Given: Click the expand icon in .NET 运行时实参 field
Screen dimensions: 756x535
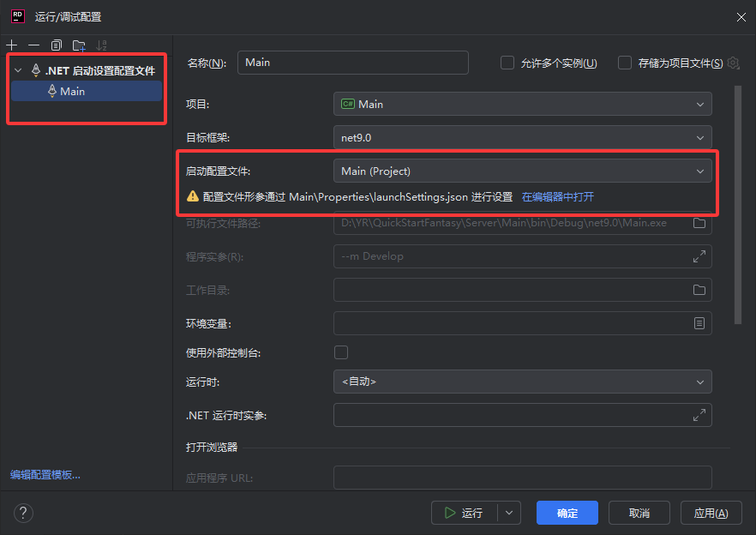Looking at the screenshot, I should point(699,415).
